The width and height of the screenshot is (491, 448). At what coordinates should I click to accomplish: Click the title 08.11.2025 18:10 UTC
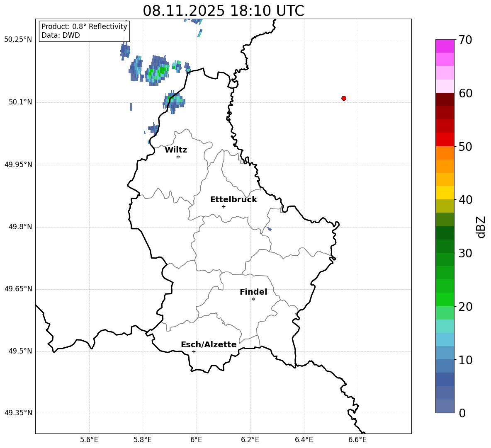click(x=223, y=11)
